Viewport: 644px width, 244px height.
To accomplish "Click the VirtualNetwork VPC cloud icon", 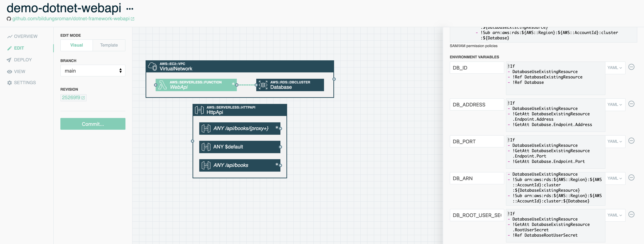I will click(152, 66).
